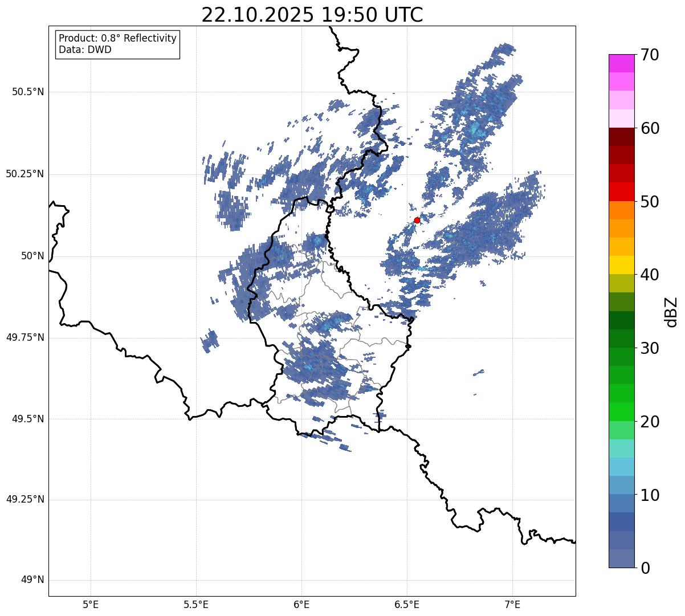The width and height of the screenshot is (685, 616).
Task: Click the 5°E longitude label
Action: (x=91, y=604)
